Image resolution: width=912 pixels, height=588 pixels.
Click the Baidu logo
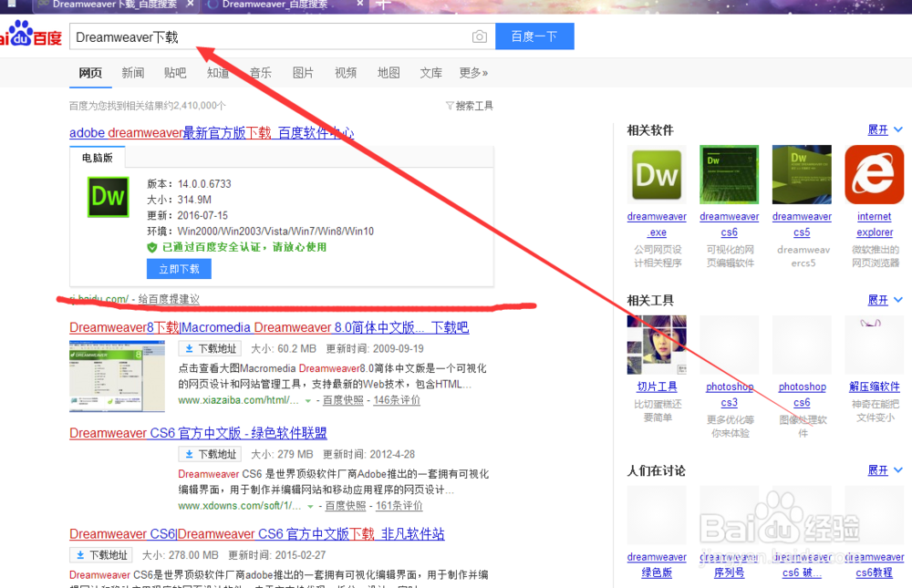30,34
